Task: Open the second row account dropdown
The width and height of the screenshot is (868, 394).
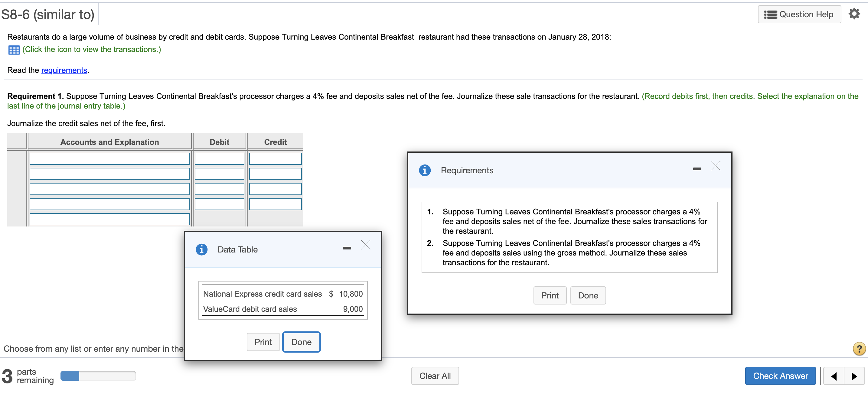Action: (110, 174)
